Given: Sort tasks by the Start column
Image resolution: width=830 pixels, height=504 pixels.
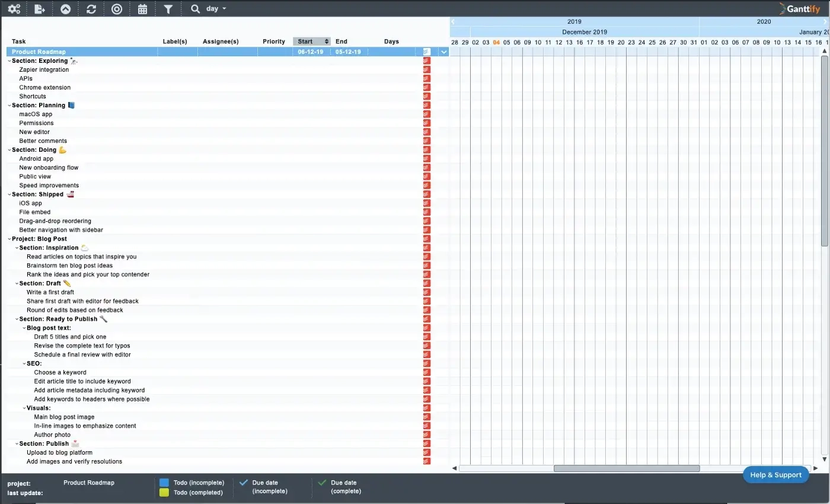Looking at the screenshot, I should click(x=311, y=41).
